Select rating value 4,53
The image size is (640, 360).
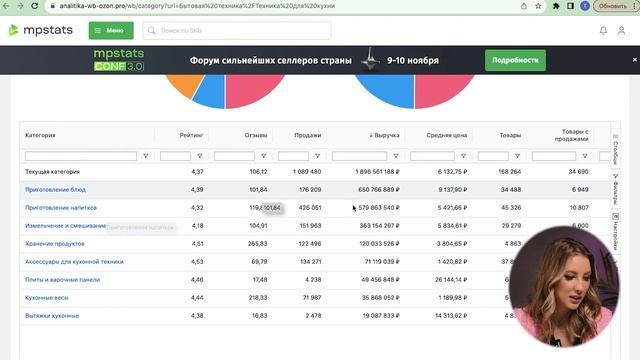pos(197,262)
